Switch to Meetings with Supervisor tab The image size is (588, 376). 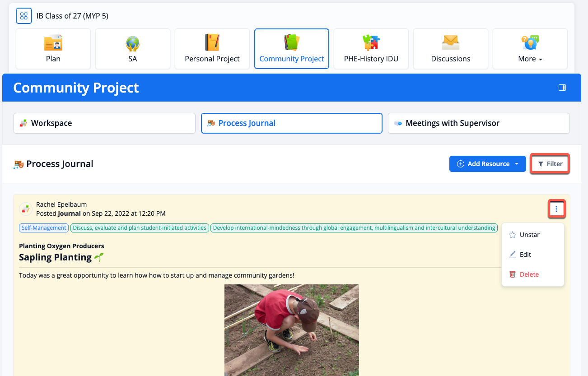pos(479,123)
